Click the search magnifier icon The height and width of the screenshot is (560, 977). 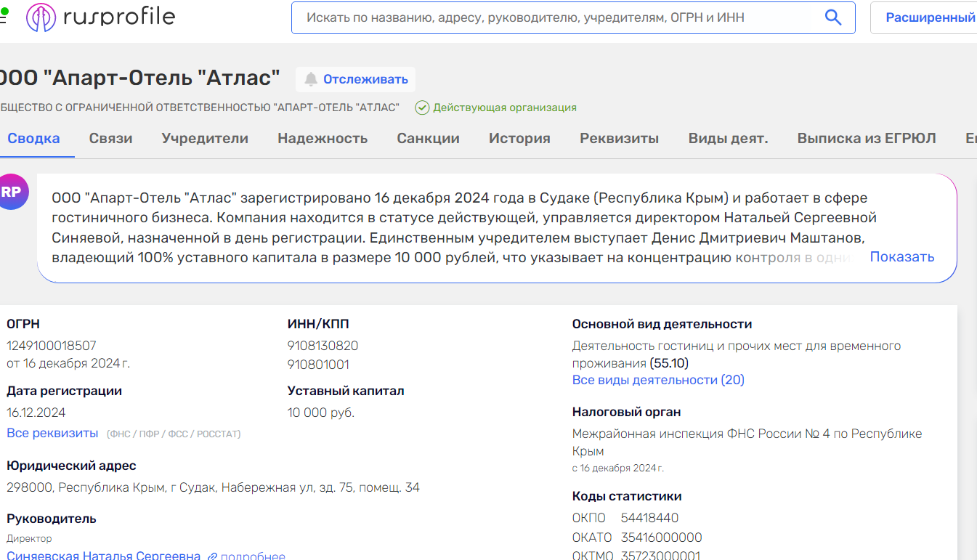[832, 17]
